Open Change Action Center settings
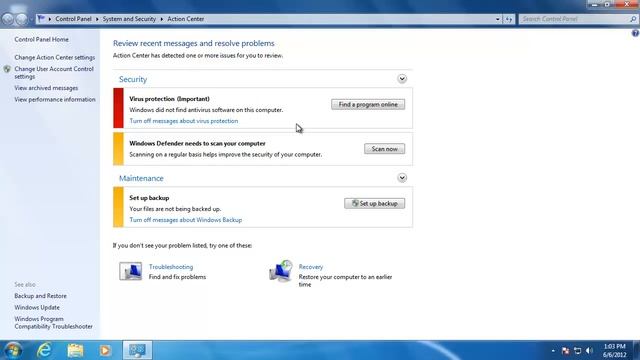640x360 pixels. (x=55, y=58)
